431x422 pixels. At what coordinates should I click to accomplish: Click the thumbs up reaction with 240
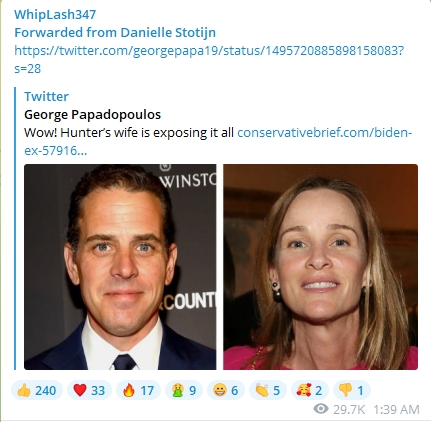[37, 390]
